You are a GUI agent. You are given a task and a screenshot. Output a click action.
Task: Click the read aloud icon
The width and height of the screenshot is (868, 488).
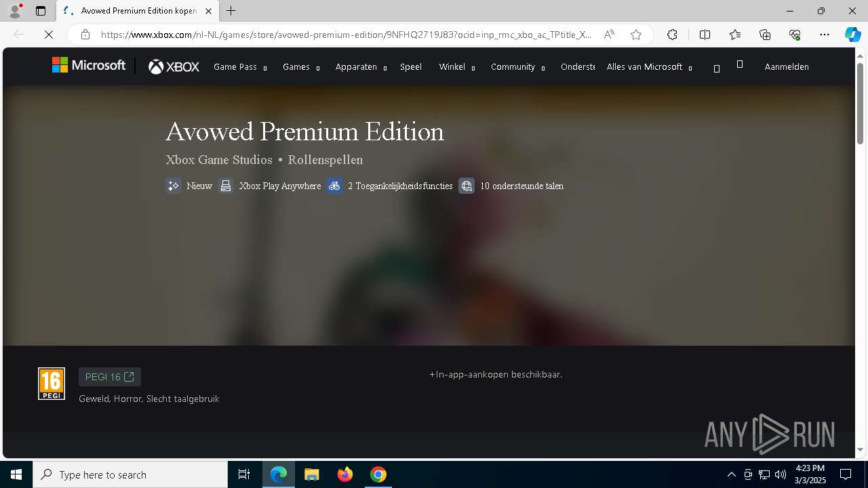[609, 35]
